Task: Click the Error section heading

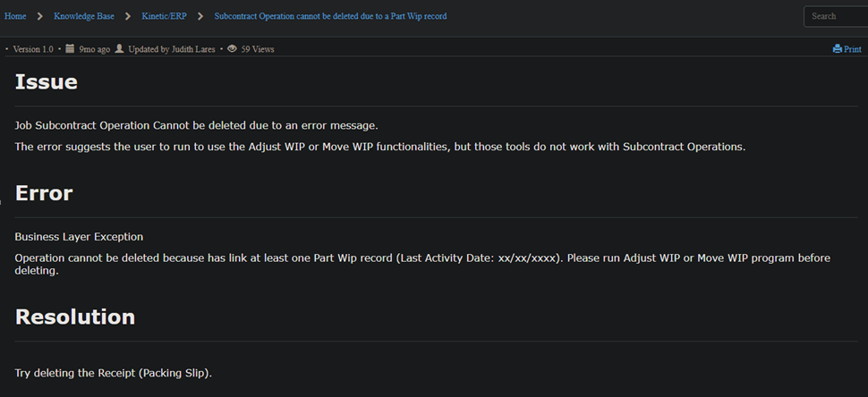Action: (x=44, y=193)
